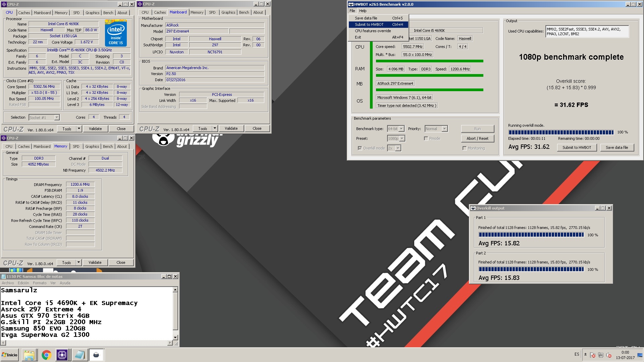Open Windows Explorer from the taskbar
644x362 pixels.
click(x=29, y=355)
